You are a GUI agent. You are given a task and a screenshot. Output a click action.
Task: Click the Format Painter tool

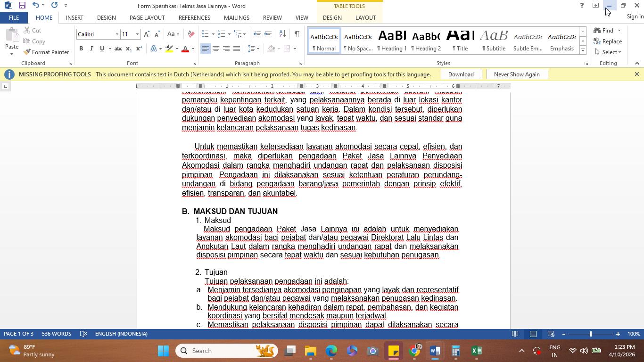pos(46,52)
